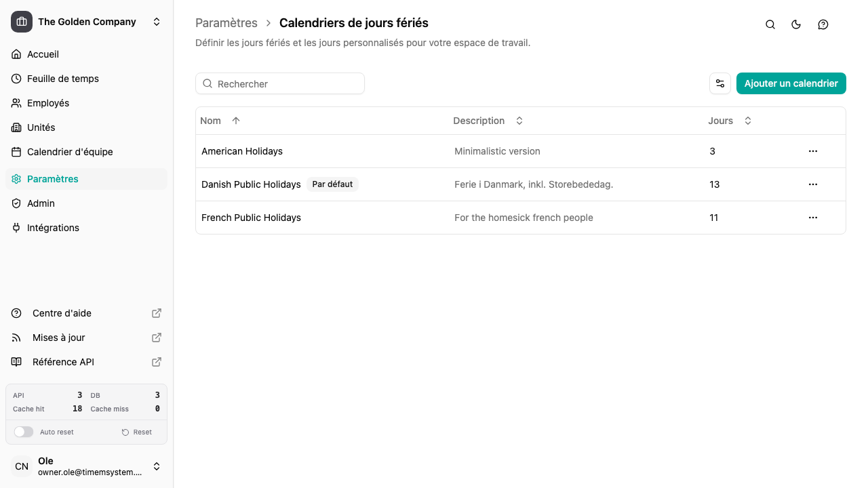The width and height of the screenshot is (868, 488).
Task: Open Employés via the people icon
Action: (16, 103)
